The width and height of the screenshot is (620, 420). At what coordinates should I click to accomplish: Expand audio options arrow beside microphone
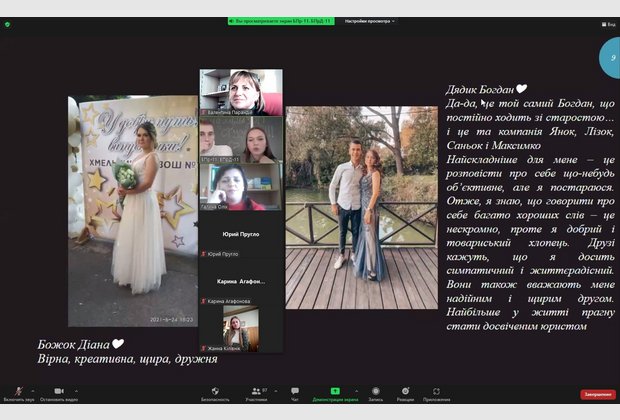[34, 390]
